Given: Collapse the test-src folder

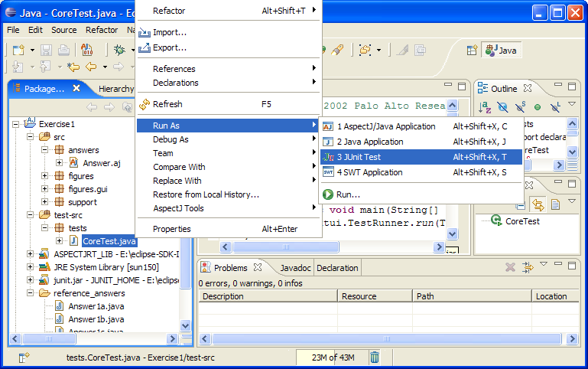Looking at the screenshot, I should (30, 215).
